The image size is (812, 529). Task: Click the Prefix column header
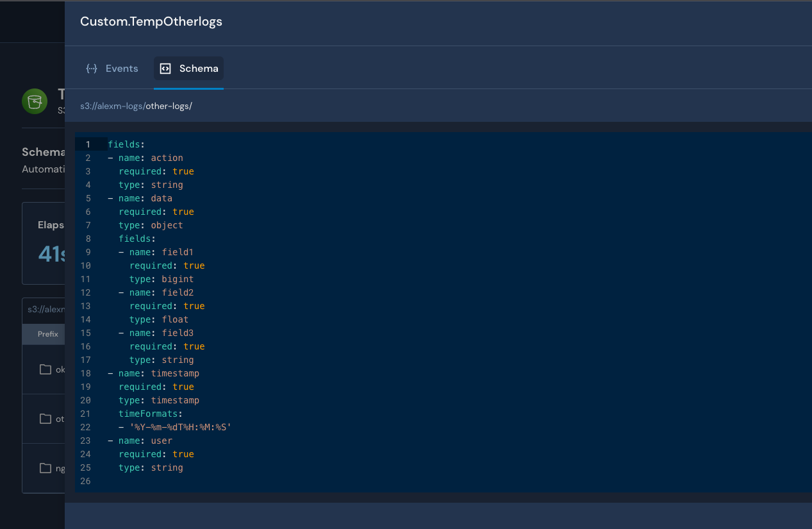(x=48, y=334)
